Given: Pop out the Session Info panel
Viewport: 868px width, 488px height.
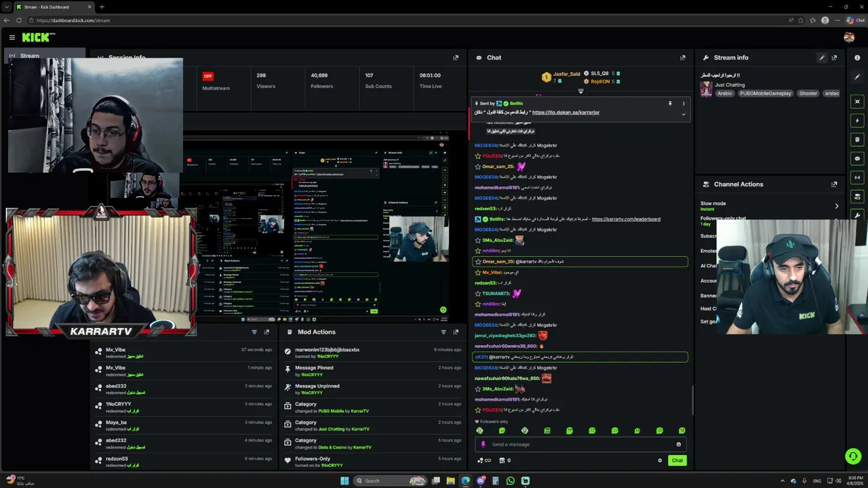Looking at the screenshot, I should click(x=456, y=58).
